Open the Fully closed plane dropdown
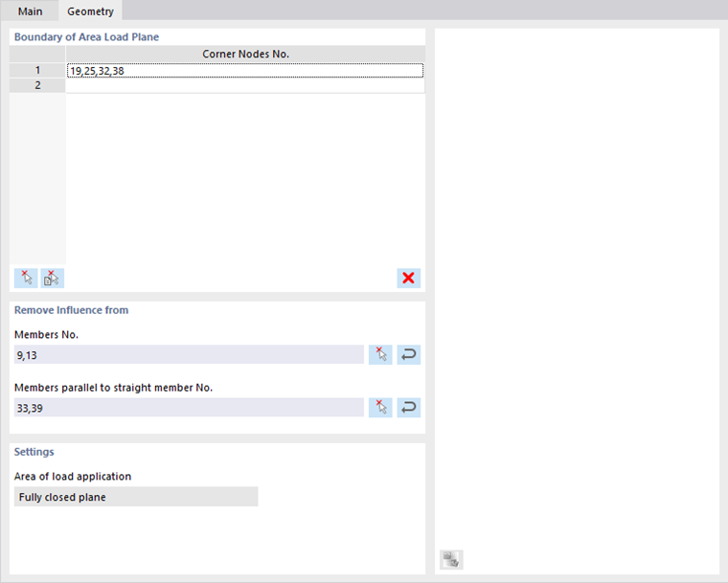728x583 pixels. (x=136, y=497)
